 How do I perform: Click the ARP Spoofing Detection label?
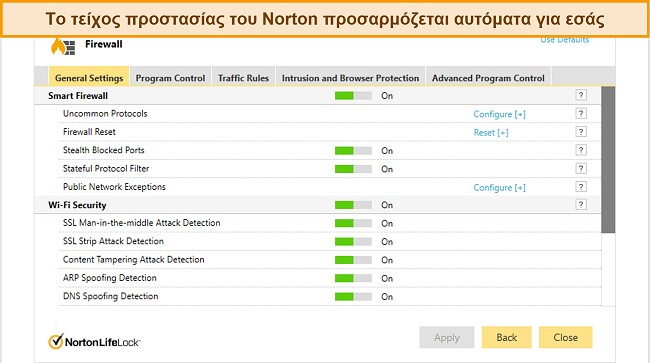tap(110, 278)
